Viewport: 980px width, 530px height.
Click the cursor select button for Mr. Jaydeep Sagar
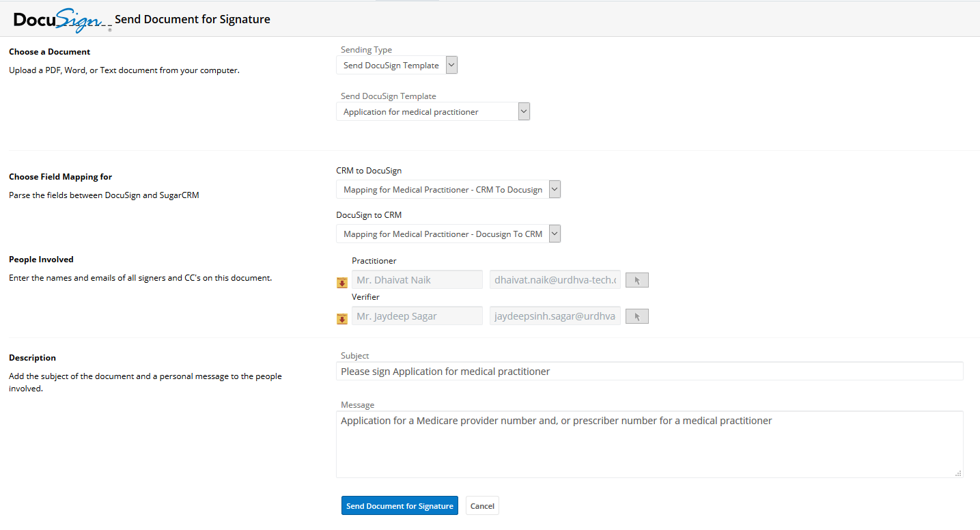click(x=637, y=316)
